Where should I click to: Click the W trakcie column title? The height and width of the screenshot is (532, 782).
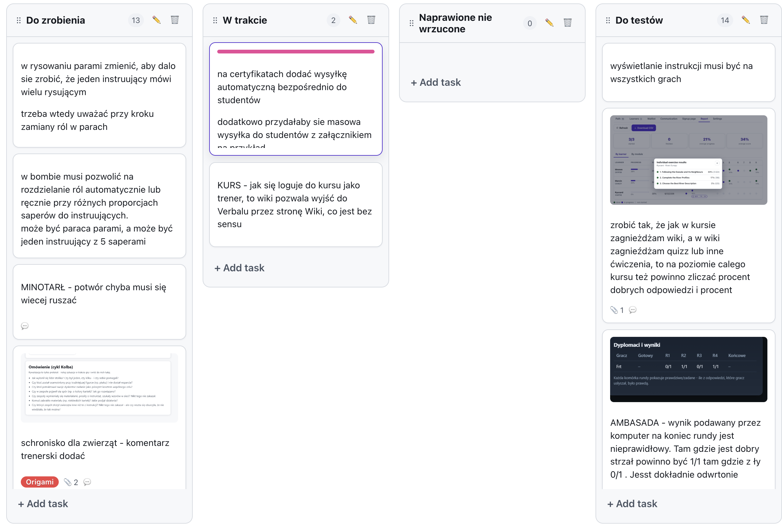[x=245, y=20]
